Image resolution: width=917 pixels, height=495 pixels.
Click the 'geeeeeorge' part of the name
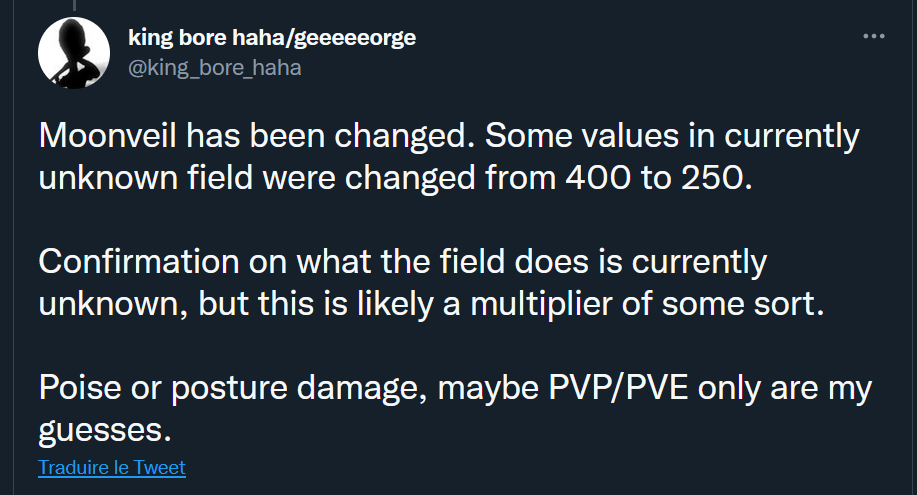coord(355,39)
